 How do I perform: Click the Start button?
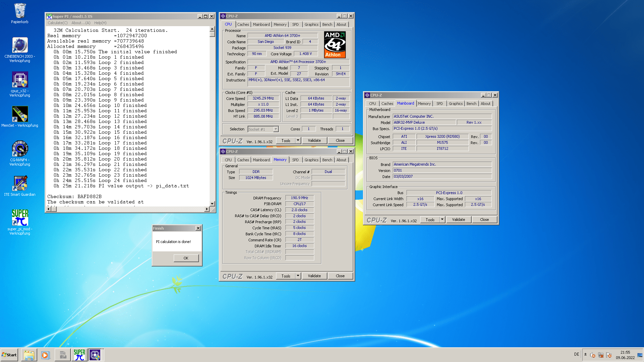(x=9, y=355)
